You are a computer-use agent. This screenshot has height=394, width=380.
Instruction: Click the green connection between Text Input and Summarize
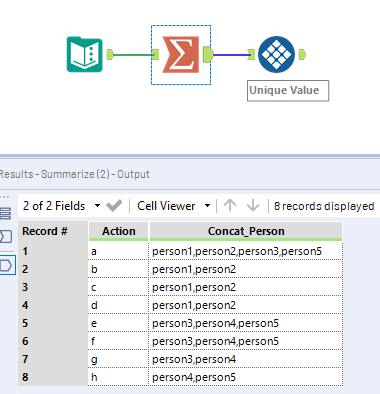[133, 55]
